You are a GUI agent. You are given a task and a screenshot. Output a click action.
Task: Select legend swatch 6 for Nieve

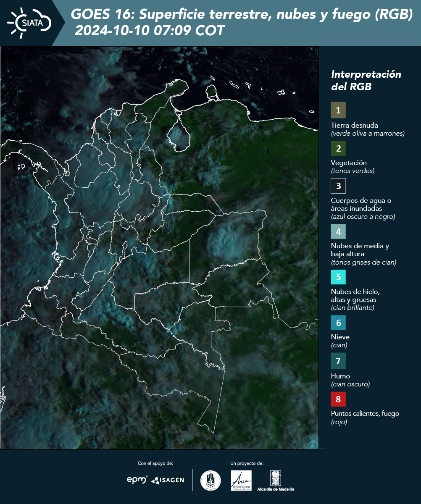coord(338,323)
